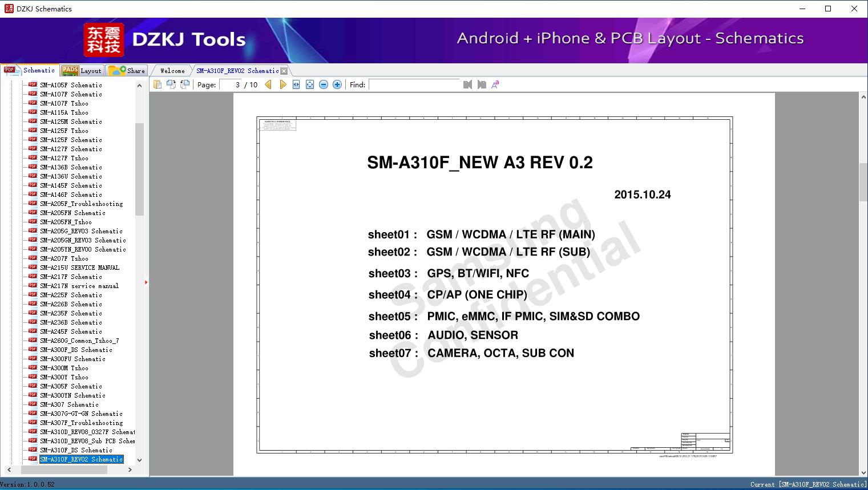
Task: Select highlighted SM-A310F_REV02 Schematic tree item
Action: tap(81, 459)
